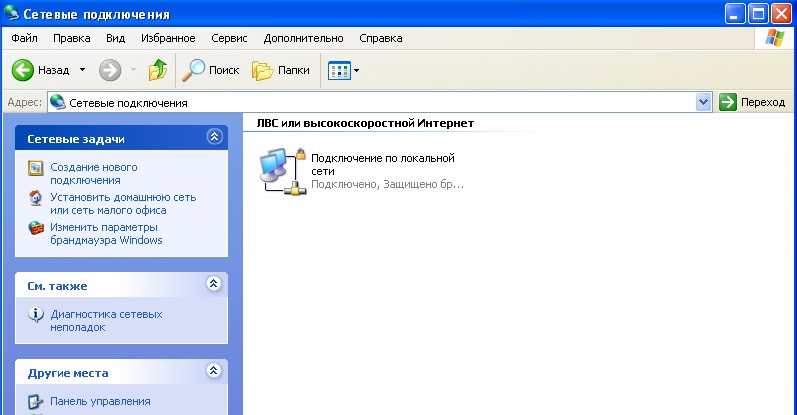
Task: Open Панель управления link
Action: pyautogui.click(x=100, y=401)
